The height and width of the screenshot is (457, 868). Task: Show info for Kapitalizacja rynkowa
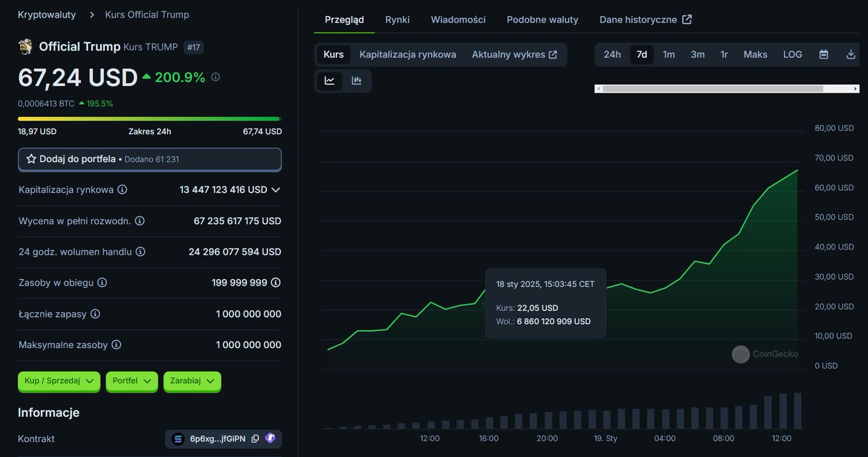pos(122,189)
